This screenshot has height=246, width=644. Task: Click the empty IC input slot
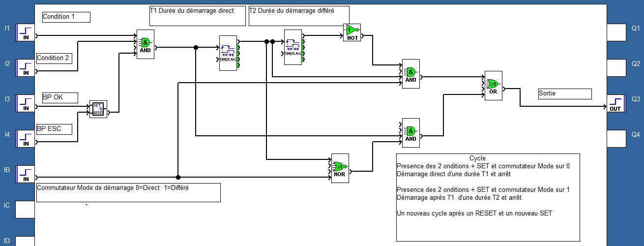click(x=25, y=210)
